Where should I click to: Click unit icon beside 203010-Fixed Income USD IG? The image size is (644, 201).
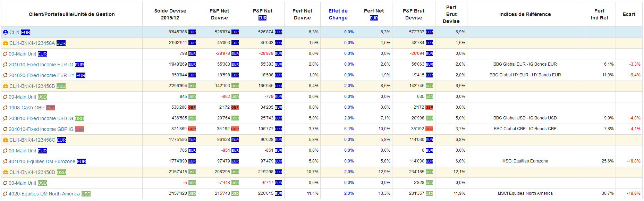[5, 118]
